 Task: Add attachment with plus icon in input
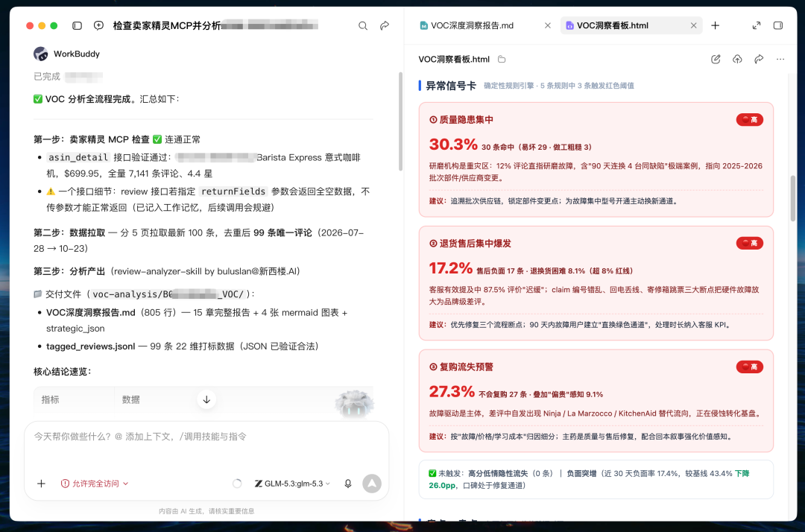(42, 484)
